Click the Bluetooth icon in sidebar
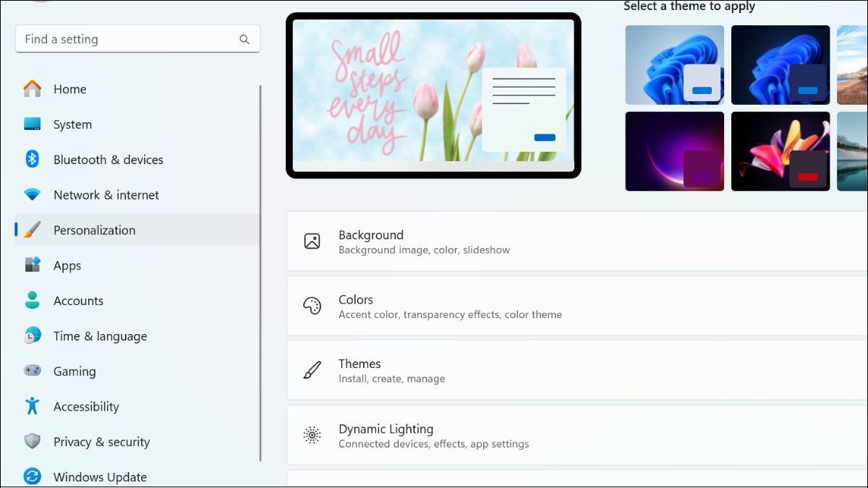This screenshot has height=488, width=868. [x=33, y=159]
